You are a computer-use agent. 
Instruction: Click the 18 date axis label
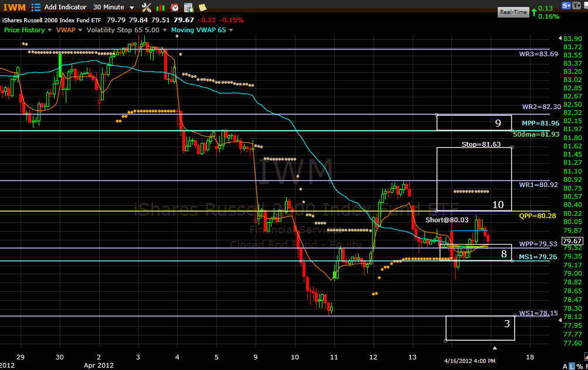530,357
